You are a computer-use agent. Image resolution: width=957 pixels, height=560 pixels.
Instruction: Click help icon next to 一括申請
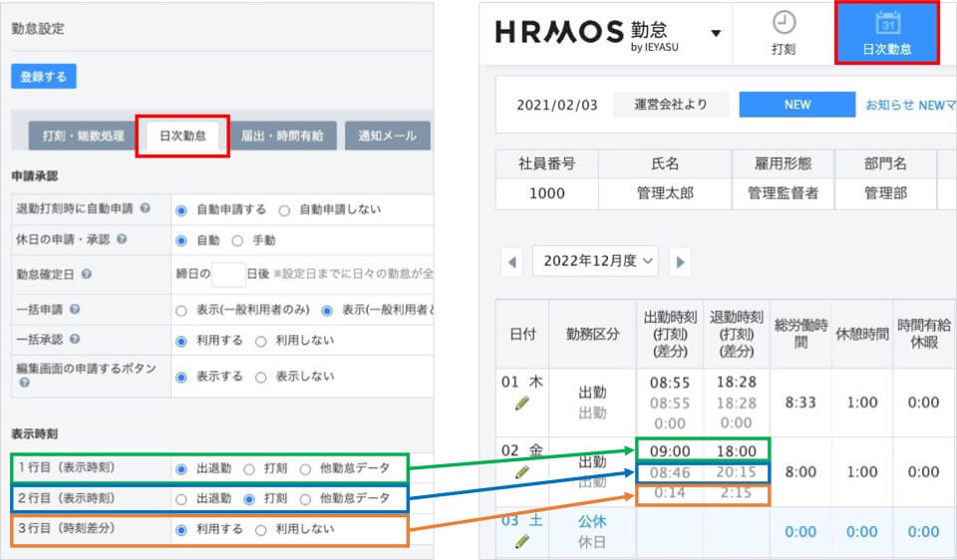point(75,309)
